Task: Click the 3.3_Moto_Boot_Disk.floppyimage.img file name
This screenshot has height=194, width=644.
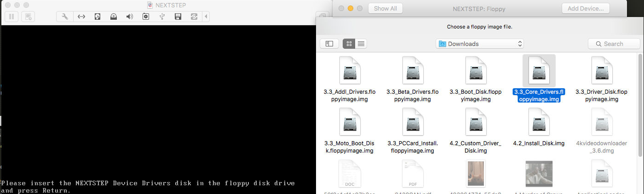Action: [350, 147]
